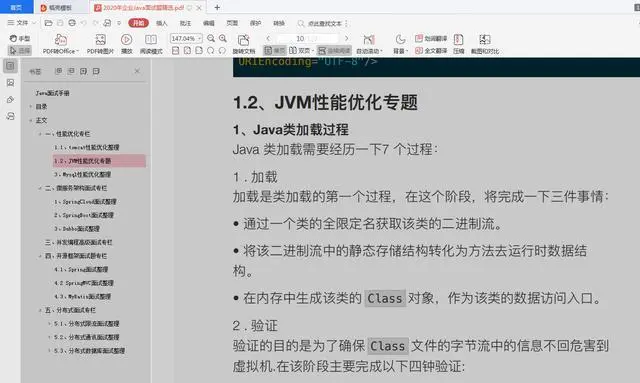Click 旋转文档 rotate document
This screenshot has height=383, width=640.
(244, 44)
